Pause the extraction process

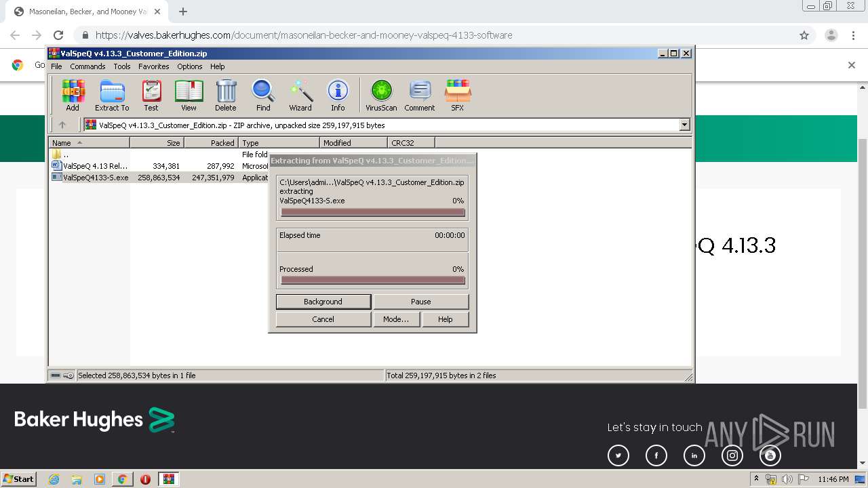pyautogui.click(x=421, y=302)
